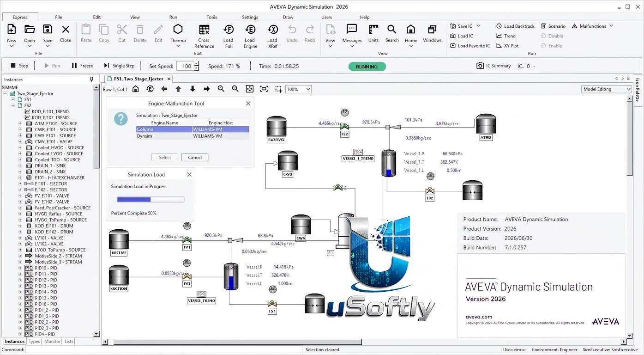The height and width of the screenshot is (355, 644).
Task: Click the fit-to-window icon in the flowsheet toolbar
Action: (264, 89)
